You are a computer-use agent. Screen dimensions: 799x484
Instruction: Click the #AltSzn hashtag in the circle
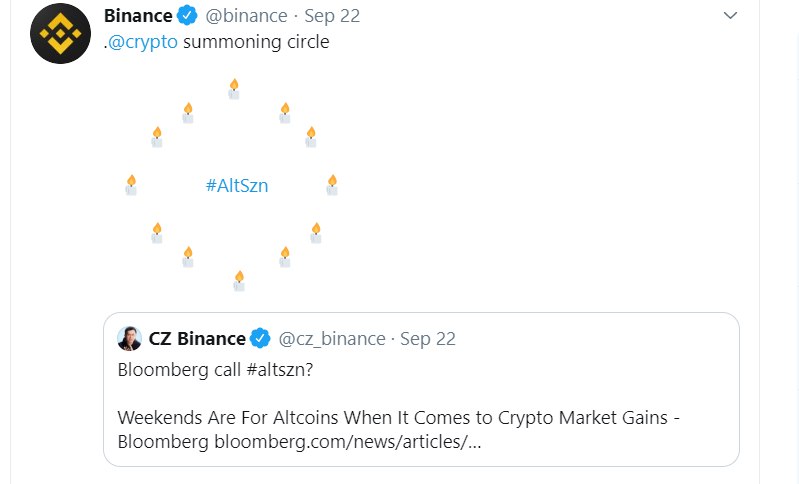pyautogui.click(x=237, y=185)
